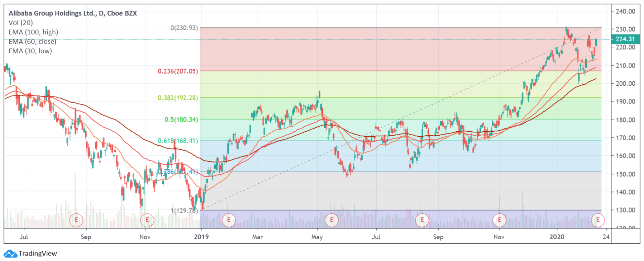The height and width of the screenshot is (261, 644).
Task: Click the TradingView logo
Action: (31, 254)
